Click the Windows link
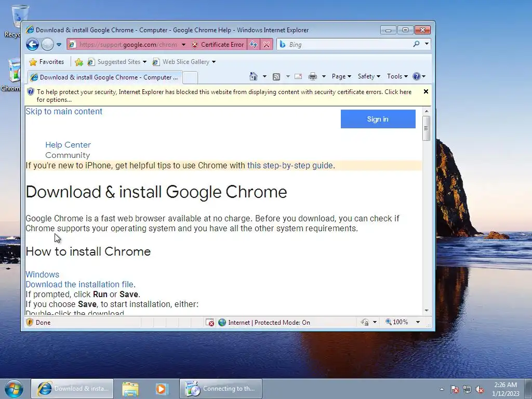532x399 pixels. [43, 274]
